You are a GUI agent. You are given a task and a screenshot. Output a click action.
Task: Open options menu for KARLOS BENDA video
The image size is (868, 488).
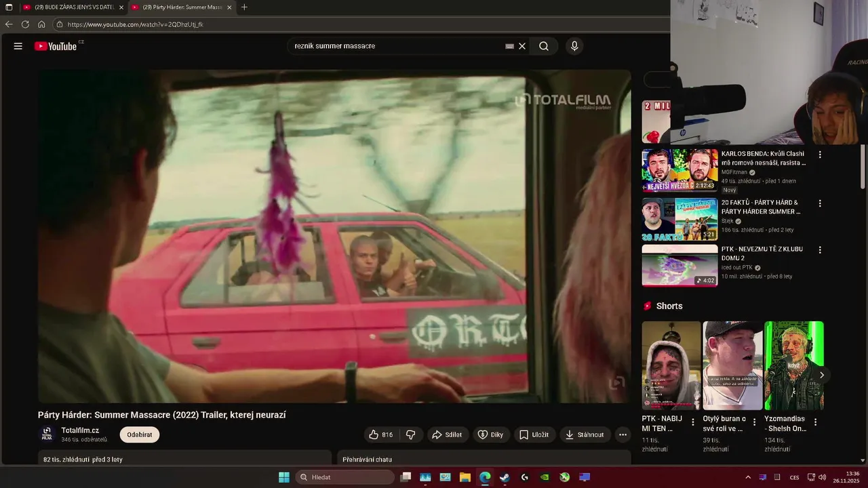tap(820, 155)
